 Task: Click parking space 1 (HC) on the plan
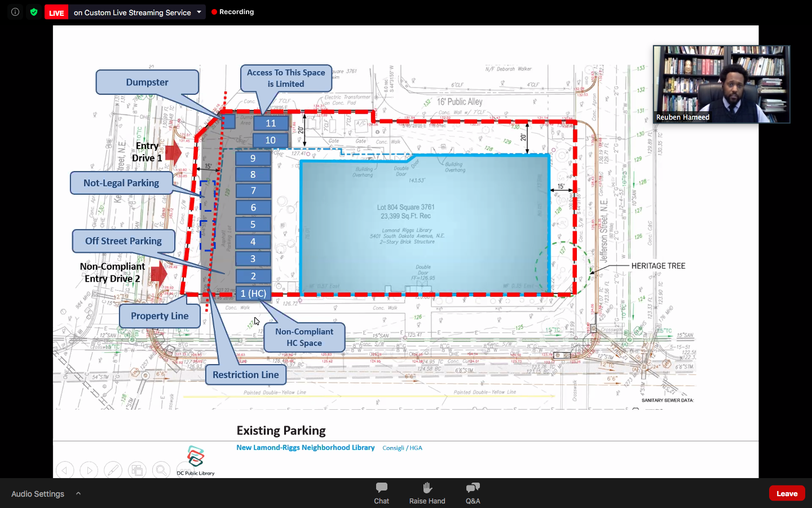[x=253, y=294]
